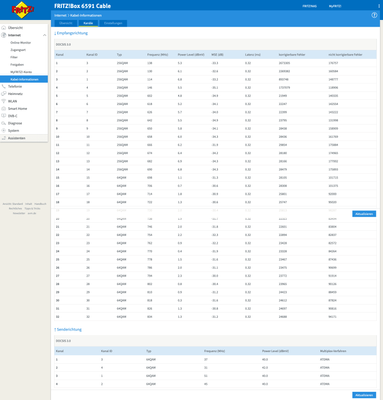Select the Kanäle tab

coord(88,23)
